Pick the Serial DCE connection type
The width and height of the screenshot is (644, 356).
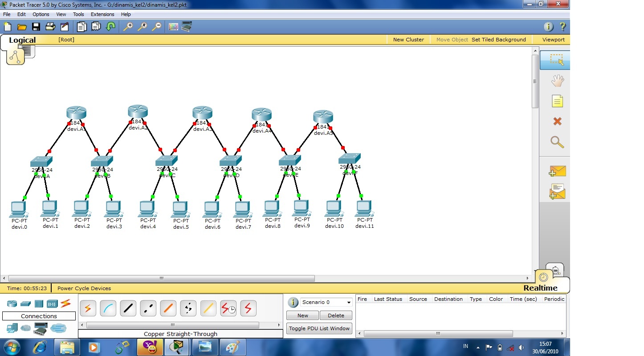[x=228, y=308]
